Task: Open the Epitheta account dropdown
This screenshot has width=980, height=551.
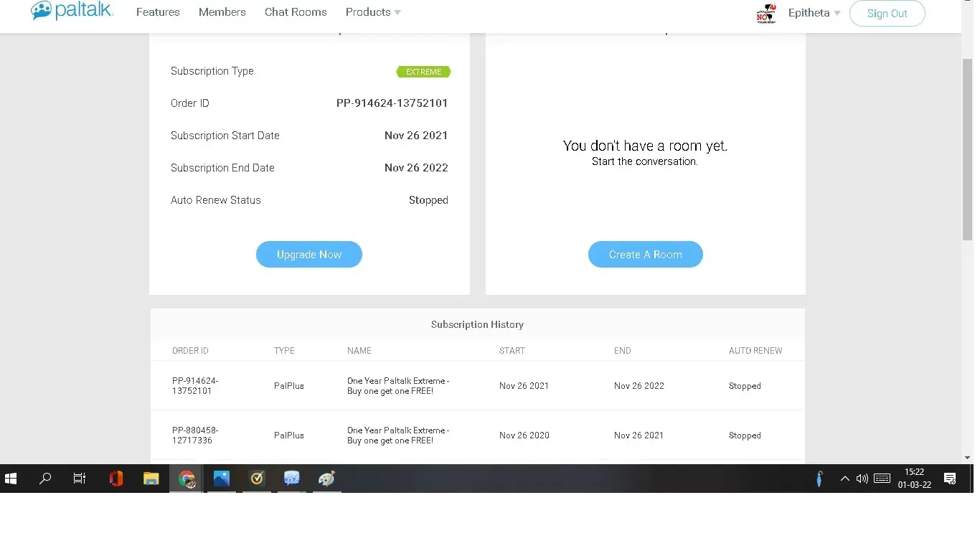Action: [x=814, y=13]
